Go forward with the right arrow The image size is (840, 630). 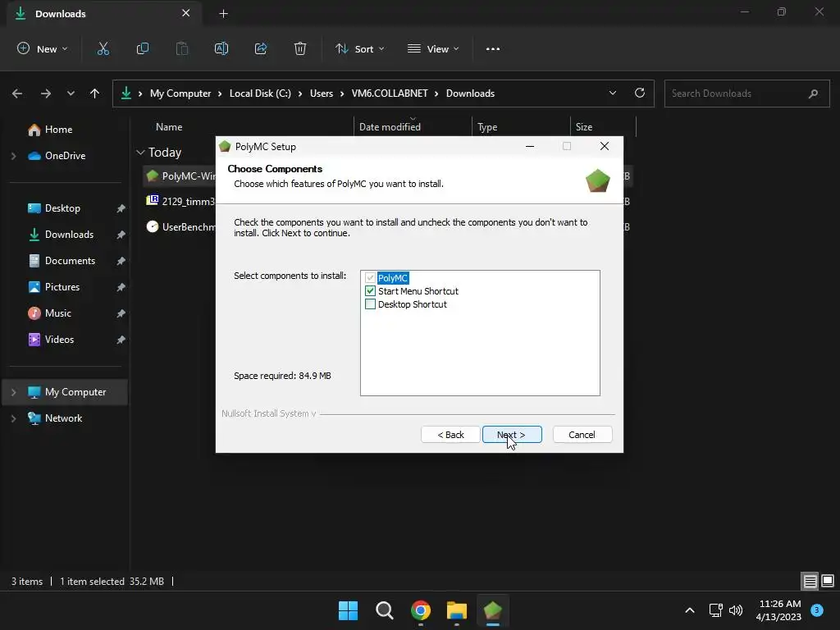46,94
